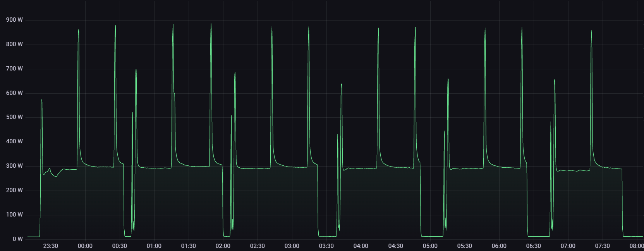Click the 01:00 time axis label

(154, 246)
